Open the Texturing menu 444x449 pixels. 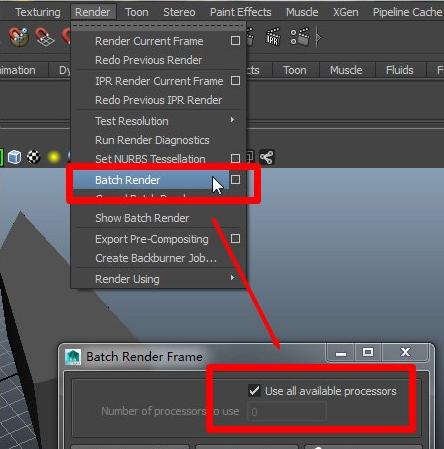(x=38, y=12)
